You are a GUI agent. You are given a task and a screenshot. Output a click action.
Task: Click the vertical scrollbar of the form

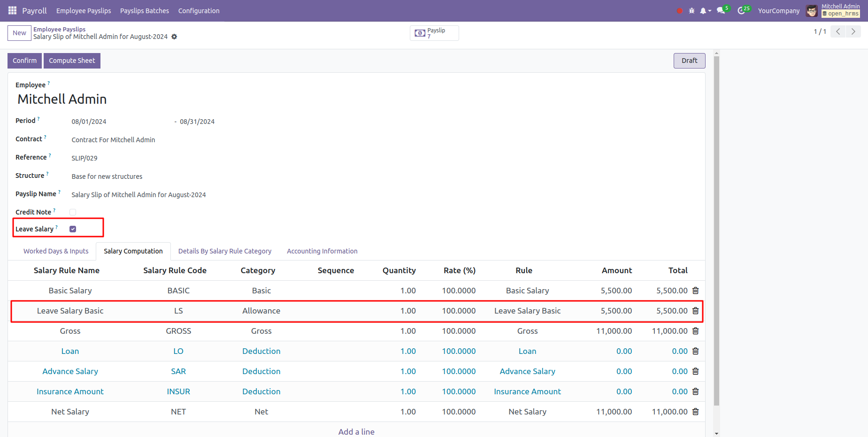(x=716, y=235)
